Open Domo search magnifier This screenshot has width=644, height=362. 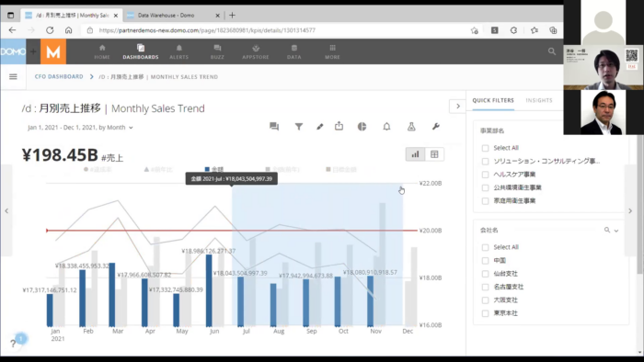coord(552,51)
